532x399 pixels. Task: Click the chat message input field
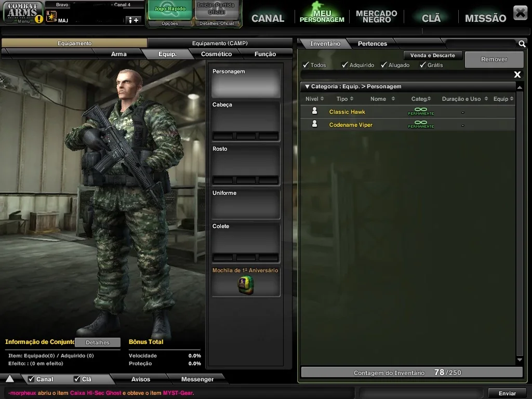tap(421, 393)
